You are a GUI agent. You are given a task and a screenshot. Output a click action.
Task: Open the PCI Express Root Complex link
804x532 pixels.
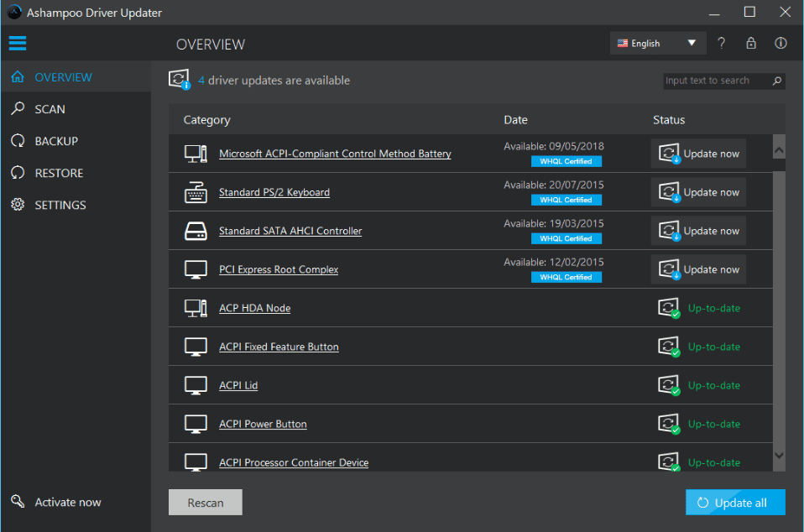coord(279,269)
